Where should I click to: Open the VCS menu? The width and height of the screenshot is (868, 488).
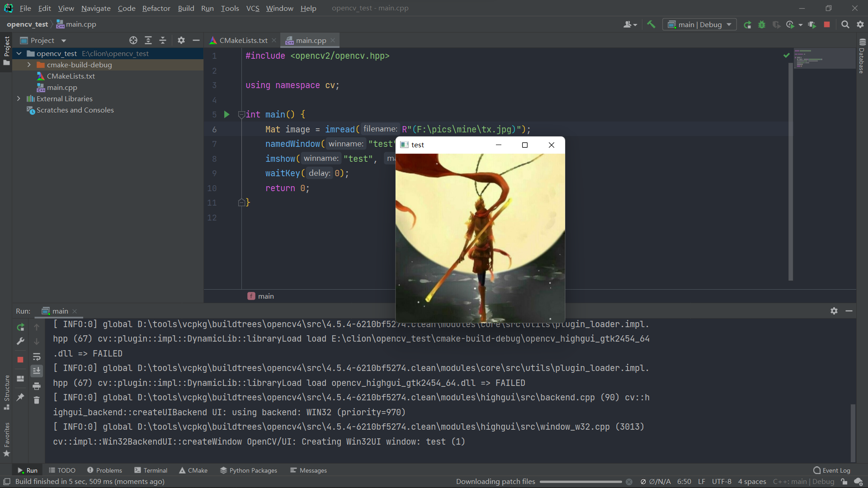point(253,8)
